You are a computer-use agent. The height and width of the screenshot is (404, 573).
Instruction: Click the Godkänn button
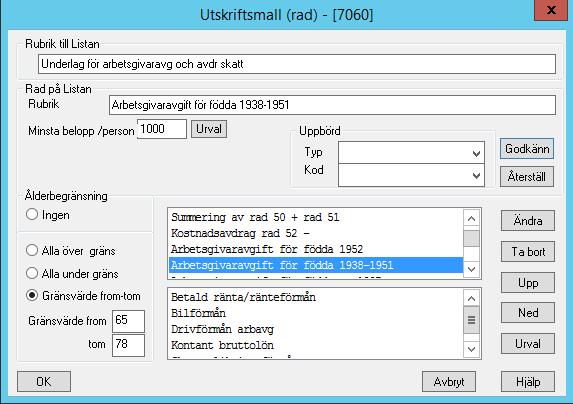527,149
